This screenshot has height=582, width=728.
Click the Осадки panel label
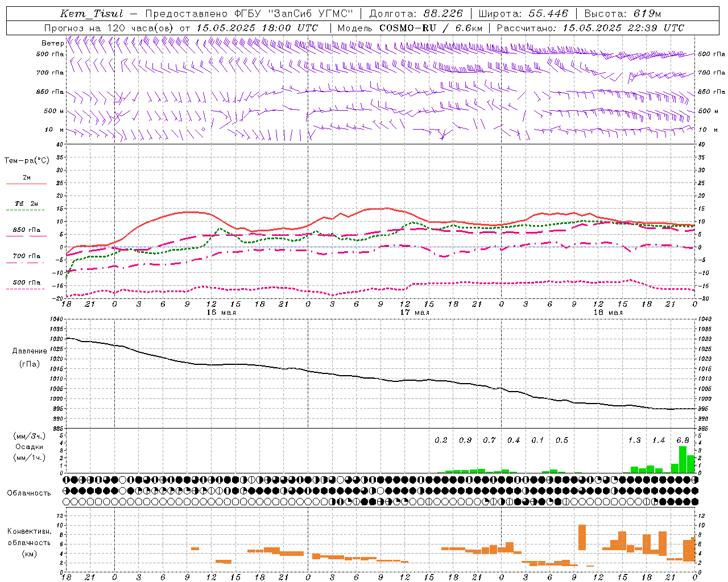(30, 447)
